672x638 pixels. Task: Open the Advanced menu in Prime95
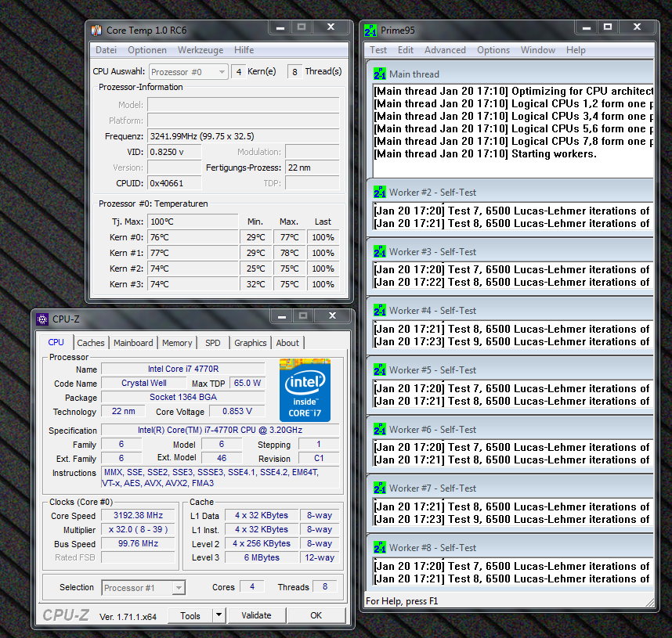point(445,50)
